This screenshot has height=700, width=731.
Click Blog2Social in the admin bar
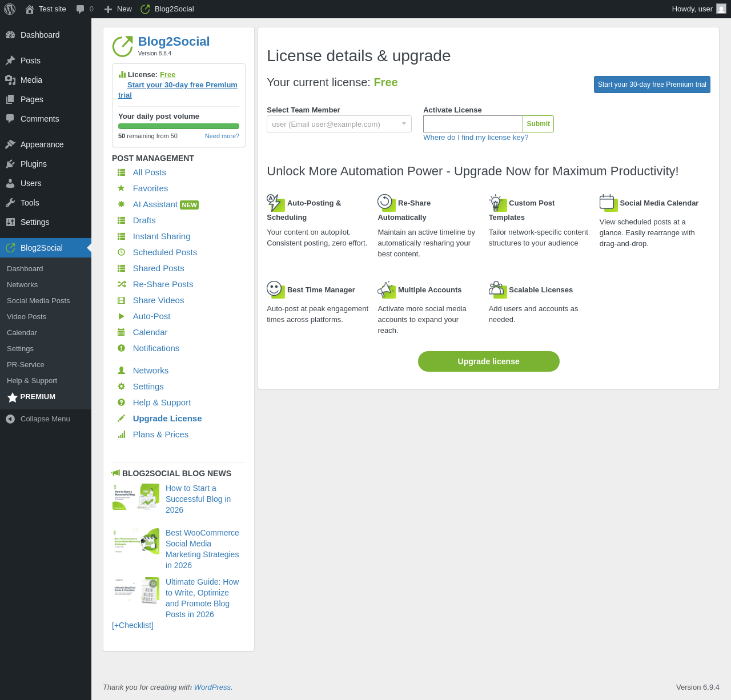[167, 9]
